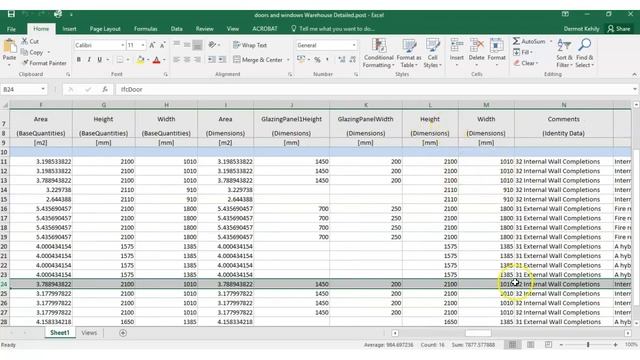The height and width of the screenshot is (360, 640).
Task: Click the Select All corner button
Action: [5, 105]
